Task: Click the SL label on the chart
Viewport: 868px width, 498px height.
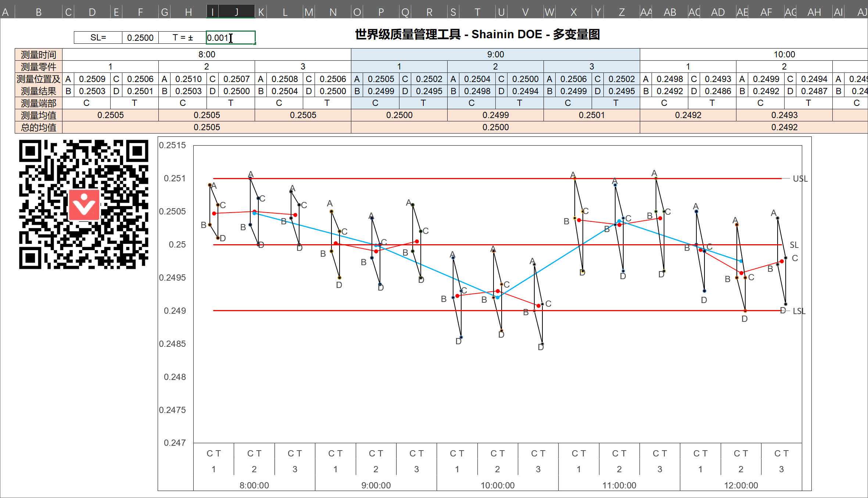Action: (x=794, y=245)
